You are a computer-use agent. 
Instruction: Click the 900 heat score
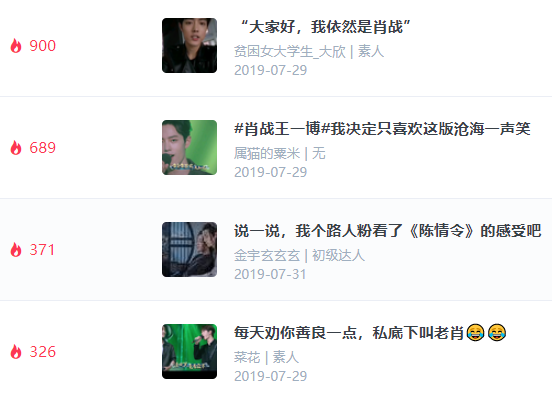click(43, 46)
